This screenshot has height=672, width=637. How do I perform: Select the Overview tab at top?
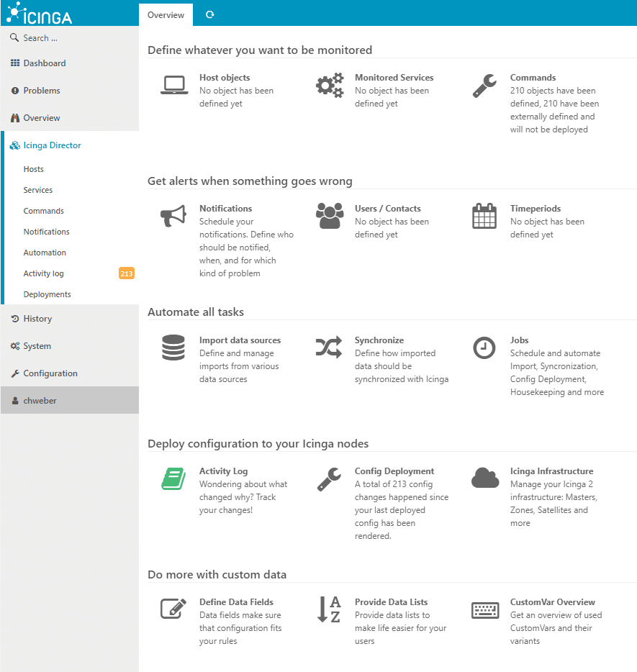point(166,15)
